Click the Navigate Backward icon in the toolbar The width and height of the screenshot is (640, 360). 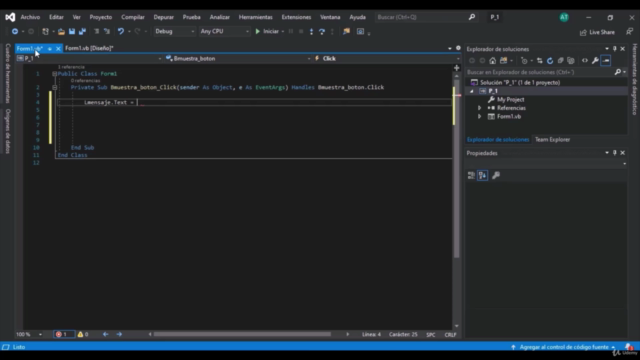point(15,31)
